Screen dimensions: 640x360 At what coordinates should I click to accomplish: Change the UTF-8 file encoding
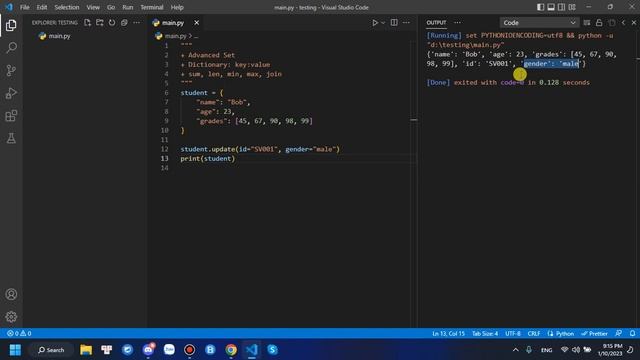click(513, 333)
